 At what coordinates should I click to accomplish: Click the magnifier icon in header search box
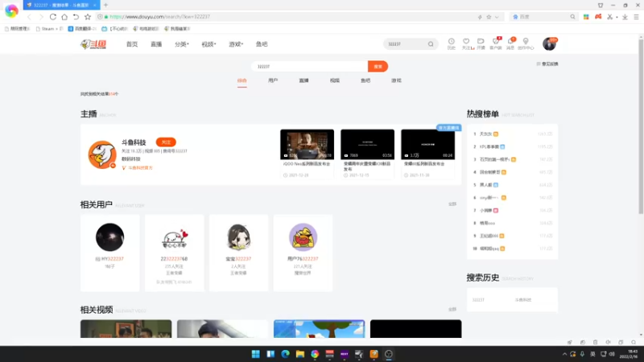(431, 44)
